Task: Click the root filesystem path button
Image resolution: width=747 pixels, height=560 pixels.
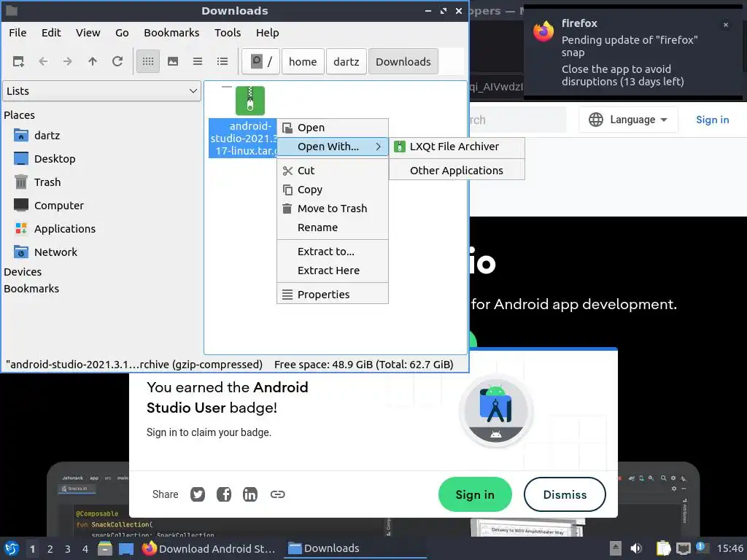Action: tap(260, 61)
